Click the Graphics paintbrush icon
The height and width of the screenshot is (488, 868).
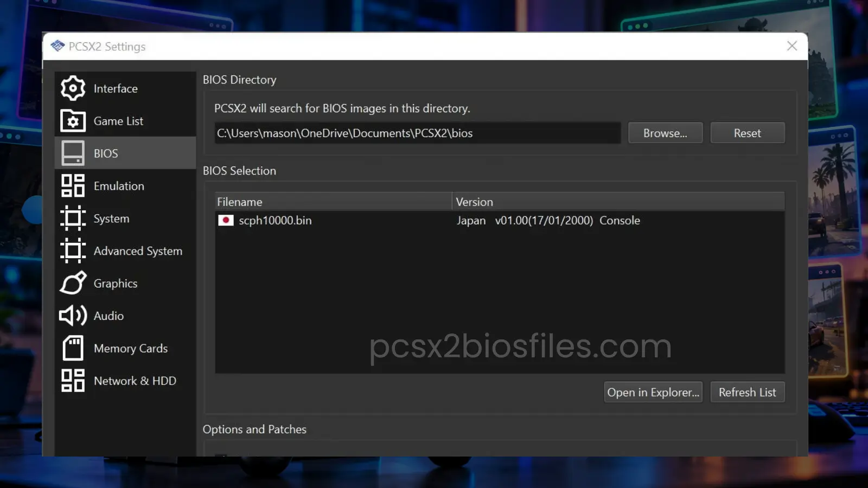tap(73, 283)
